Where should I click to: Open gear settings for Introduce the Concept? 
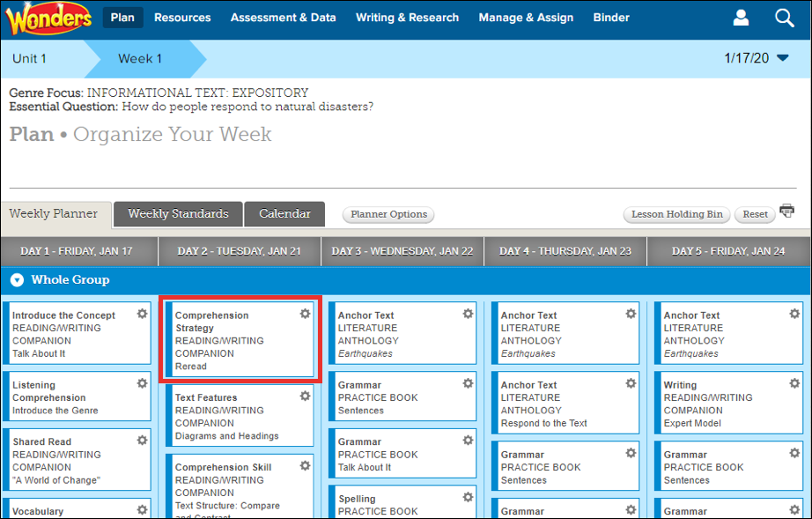pyautogui.click(x=142, y=314)
